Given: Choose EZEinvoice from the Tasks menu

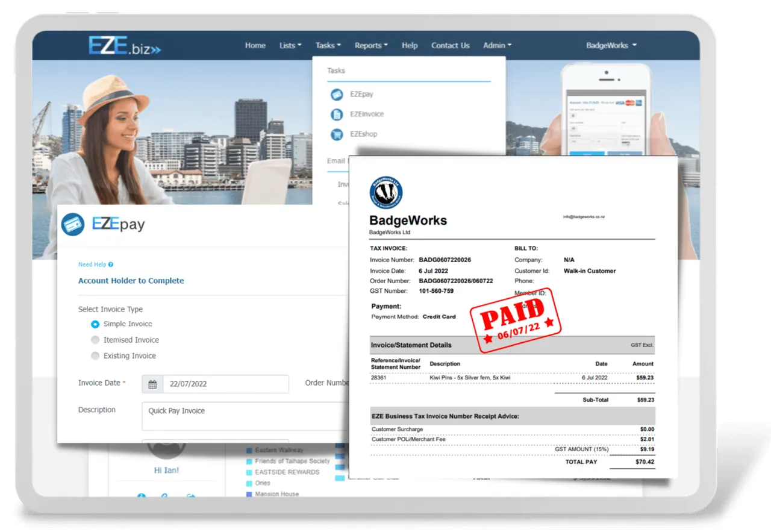Looking at the screenshot, I should [x=366, y=114].
